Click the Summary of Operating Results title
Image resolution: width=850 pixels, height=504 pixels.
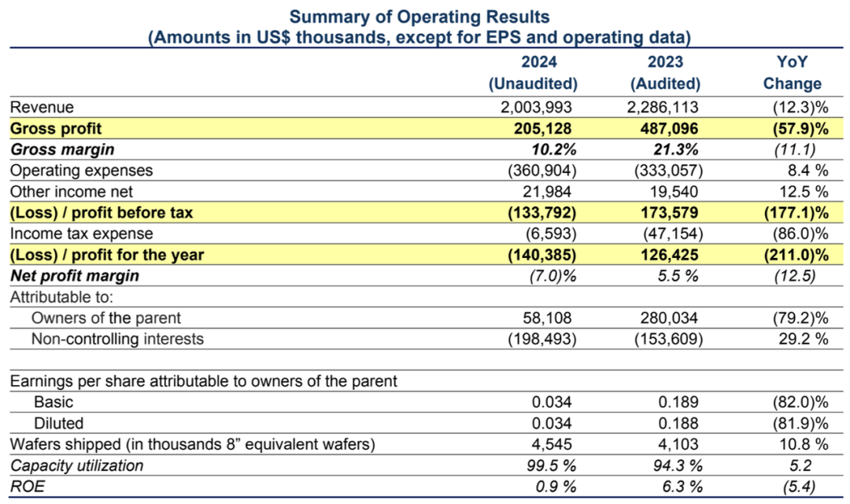click(x=419, y=17)
